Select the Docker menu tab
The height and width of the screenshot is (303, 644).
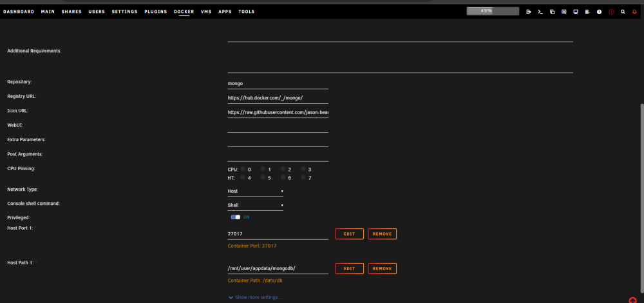click(184, 12)
